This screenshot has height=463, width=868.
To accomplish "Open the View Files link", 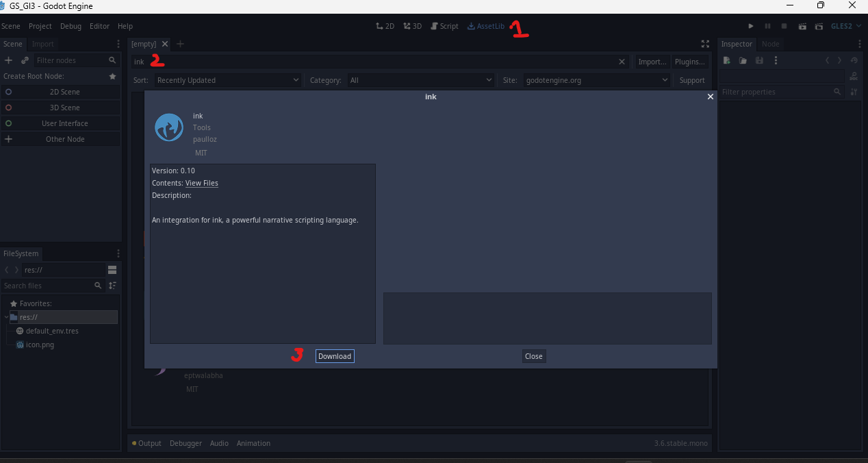I will pyautogui.click(x=202, y=183).
